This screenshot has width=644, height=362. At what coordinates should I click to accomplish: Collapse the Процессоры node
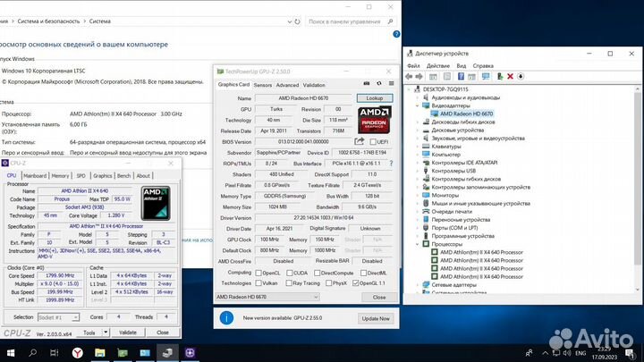(418, 244)
